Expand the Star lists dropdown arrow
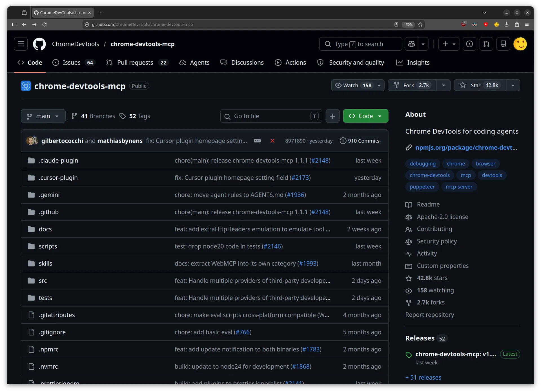This screenshot has height=392, width=541. coord(513,85)
